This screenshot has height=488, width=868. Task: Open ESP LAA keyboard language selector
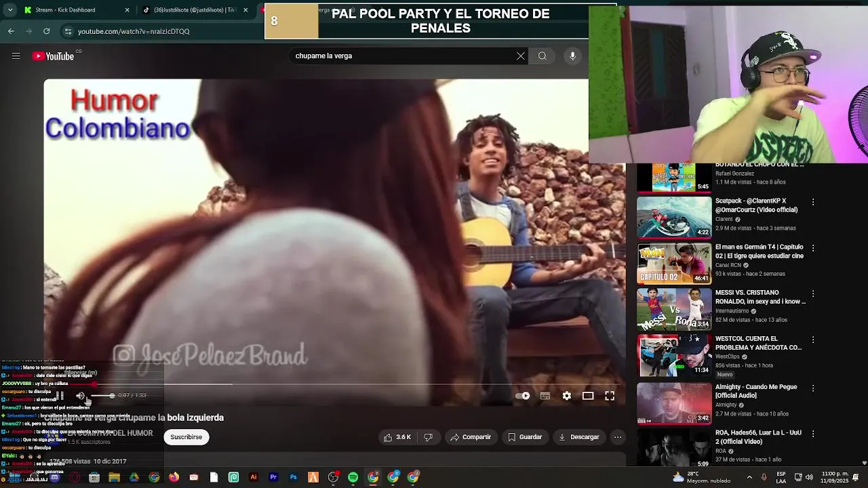coord(781,477)
